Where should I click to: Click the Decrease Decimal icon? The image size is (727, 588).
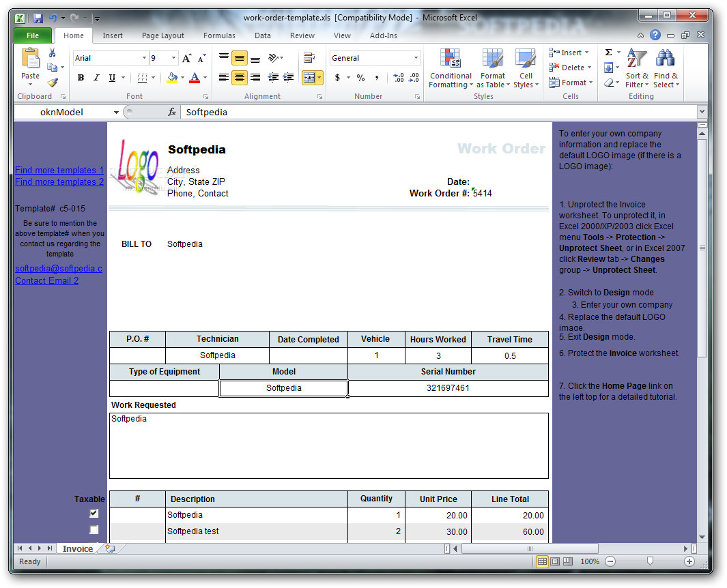(x=414, y=77)
